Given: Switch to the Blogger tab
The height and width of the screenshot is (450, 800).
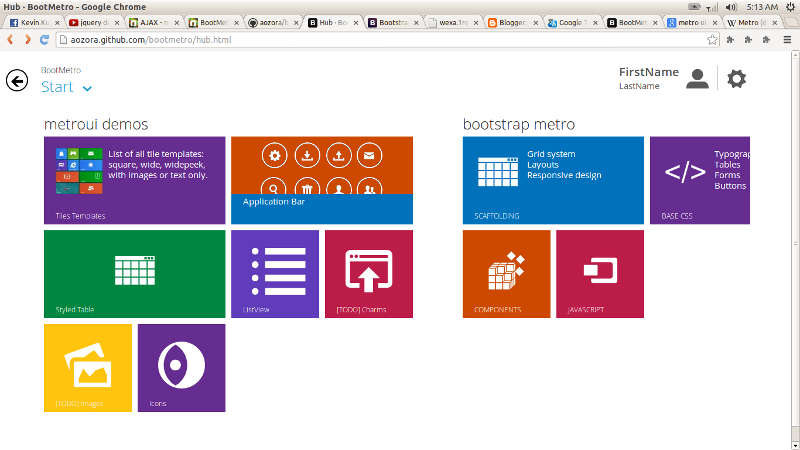Looking at the screenshot, I should click(x=511, y=22).
